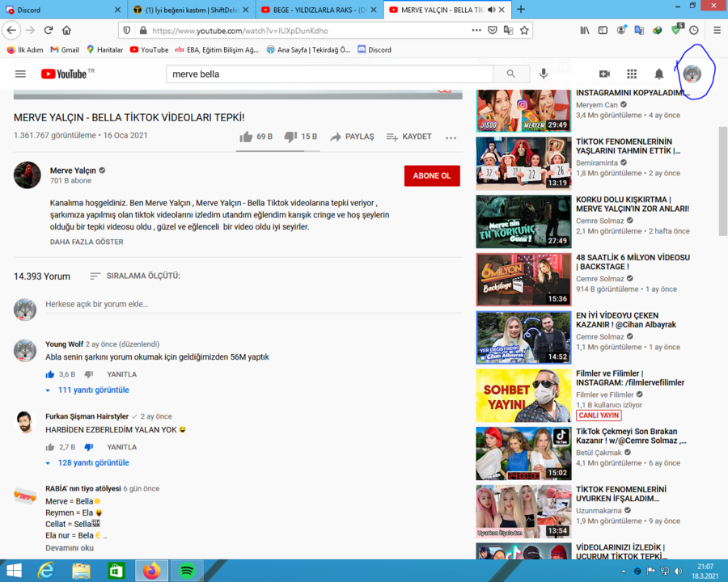Viewport: 728px width, 582px height.
Task: Open the YouTube bookmark in toolbar
Action: point(149,49)
